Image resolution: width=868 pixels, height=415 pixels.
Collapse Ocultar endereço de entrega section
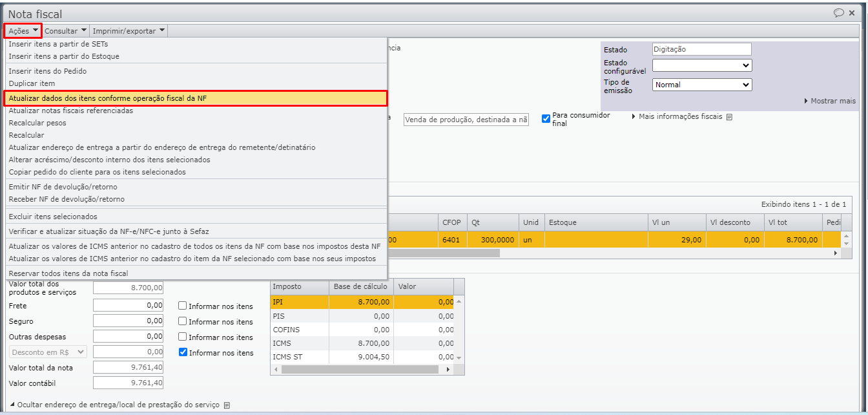(114, 405)
